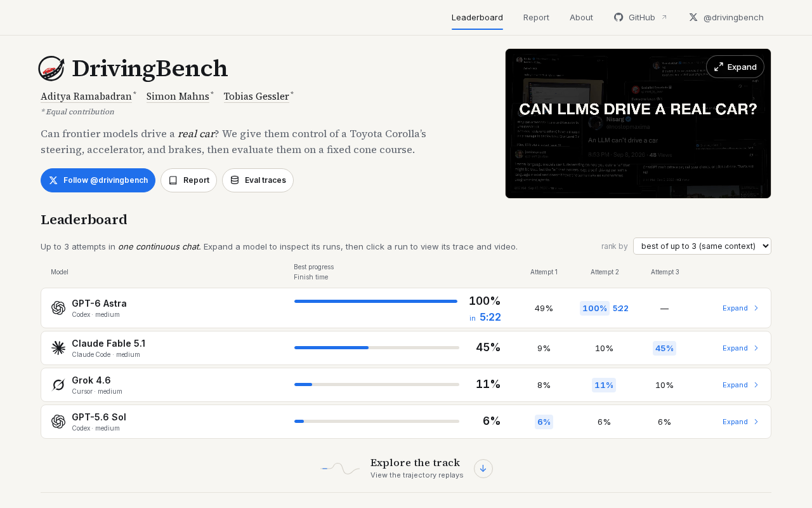Open the rank by dropdown

702,246
